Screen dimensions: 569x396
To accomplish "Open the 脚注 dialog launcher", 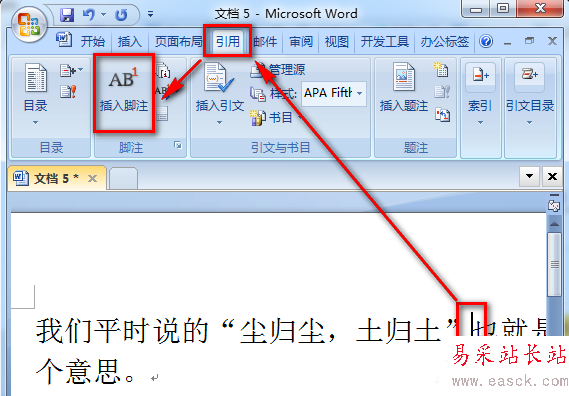I will pyautogui.click(x=177, y=145).
